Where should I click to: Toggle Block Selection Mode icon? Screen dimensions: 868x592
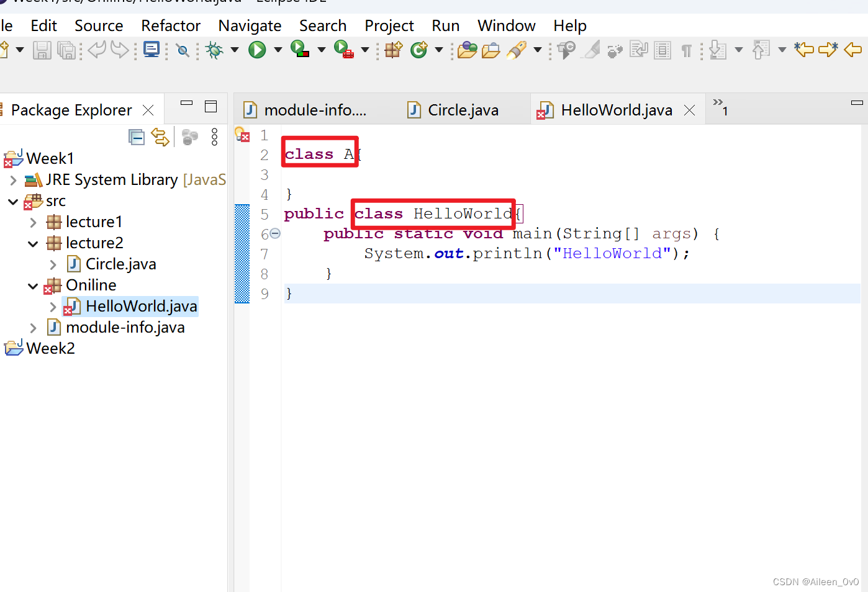pos(662,50)
